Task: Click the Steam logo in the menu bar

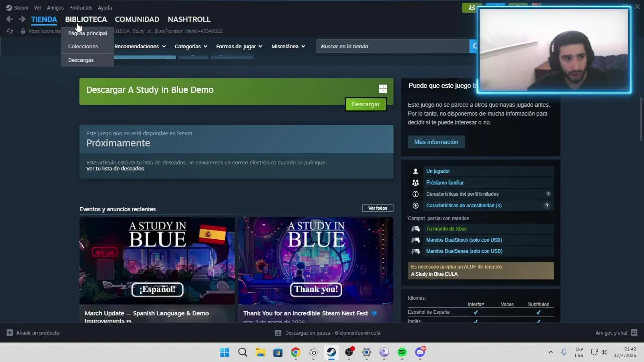Action: (x=9, y=8)
